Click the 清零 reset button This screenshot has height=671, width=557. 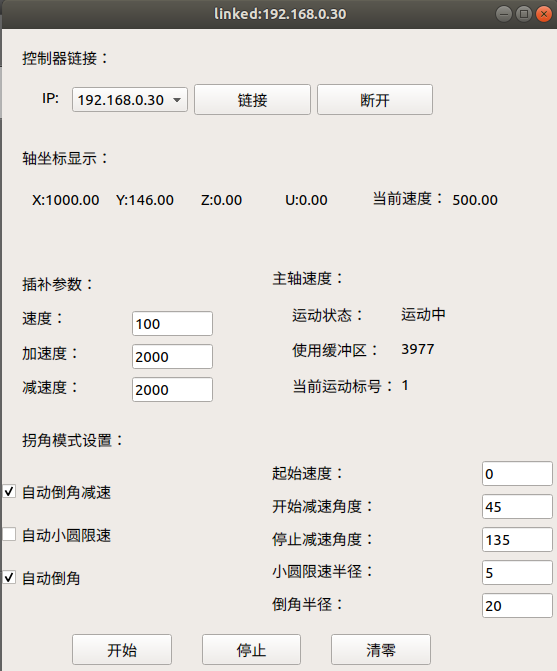(x=381, y=650)
